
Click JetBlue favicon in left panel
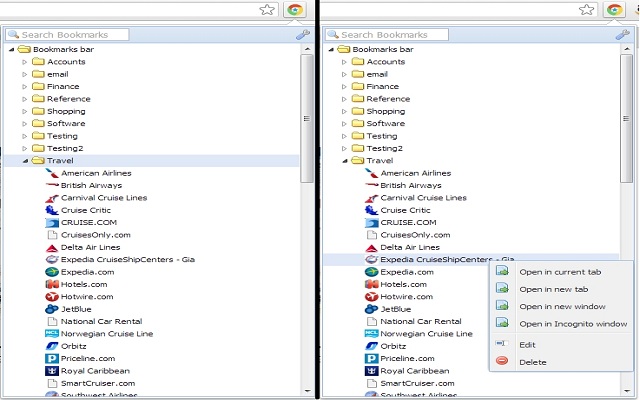(x=52, y=309)
